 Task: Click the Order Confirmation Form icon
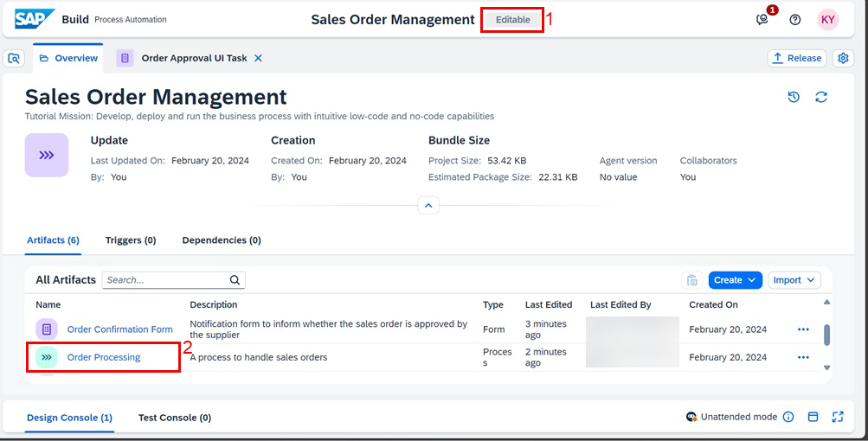click(47, 329)
